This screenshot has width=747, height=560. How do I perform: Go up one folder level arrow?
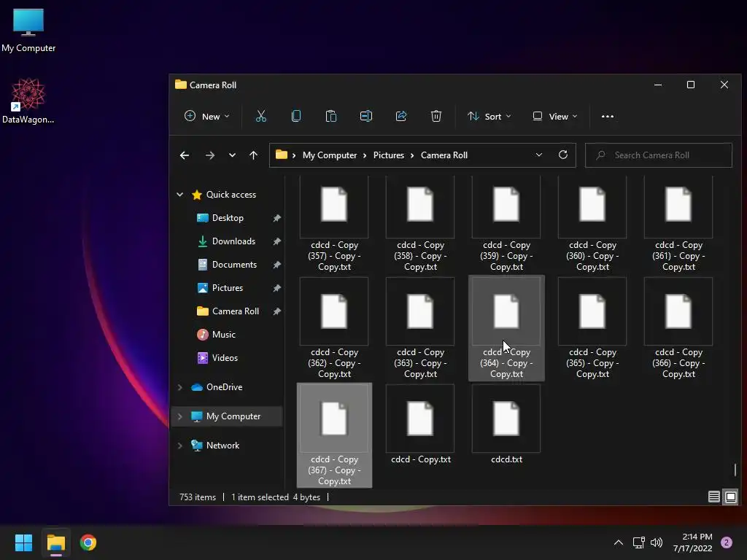[253, 155]
